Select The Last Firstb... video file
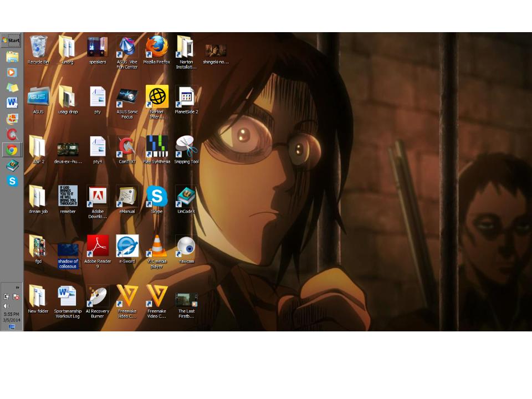The height and width of the screenshot is (399, 532). coord(186,305)
